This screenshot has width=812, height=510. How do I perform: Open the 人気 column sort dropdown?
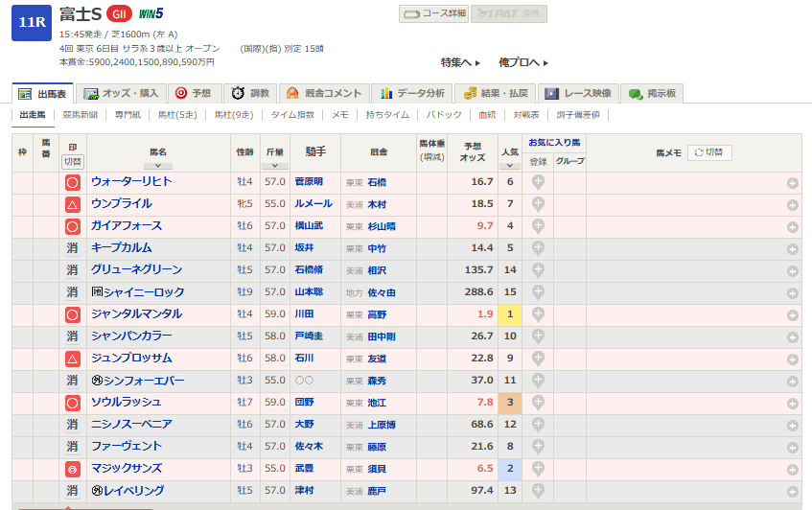point(509,166)
